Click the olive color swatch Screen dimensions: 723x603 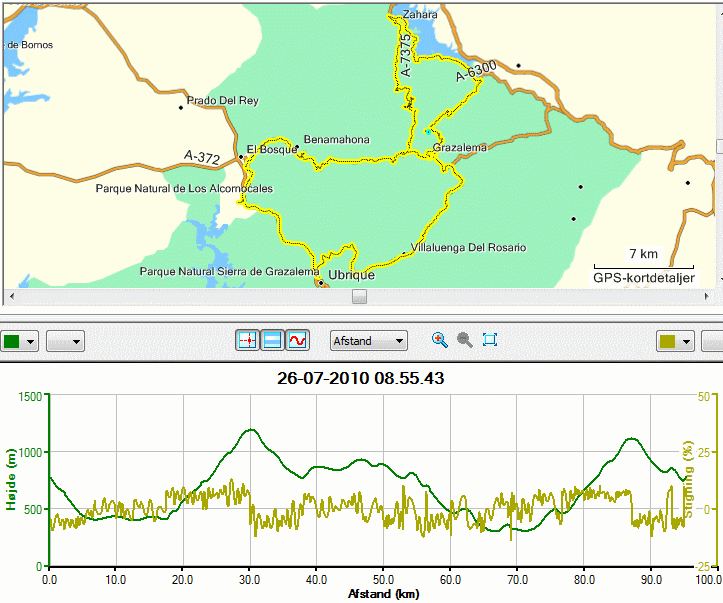coord(667,342)
